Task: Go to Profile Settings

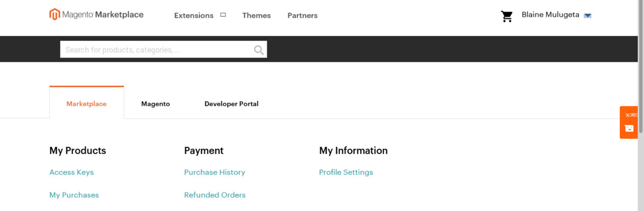Action: coord(346,172)
